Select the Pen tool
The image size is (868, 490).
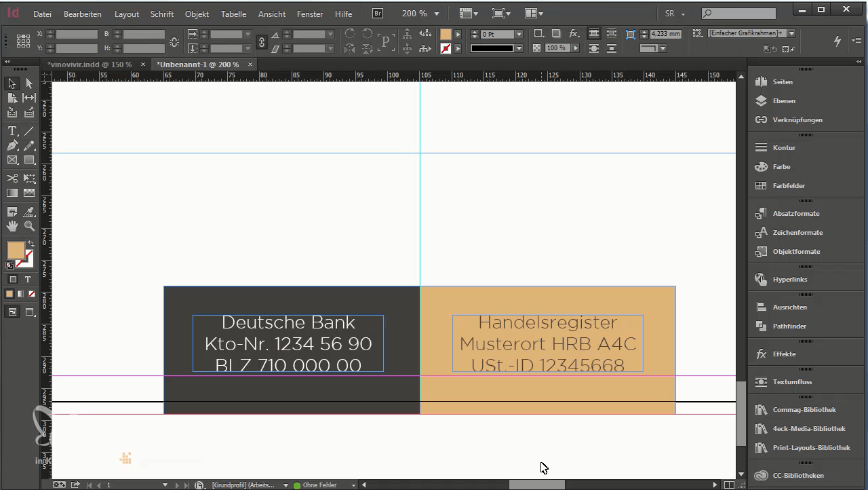pyautogui.click(x=12, y=146)
